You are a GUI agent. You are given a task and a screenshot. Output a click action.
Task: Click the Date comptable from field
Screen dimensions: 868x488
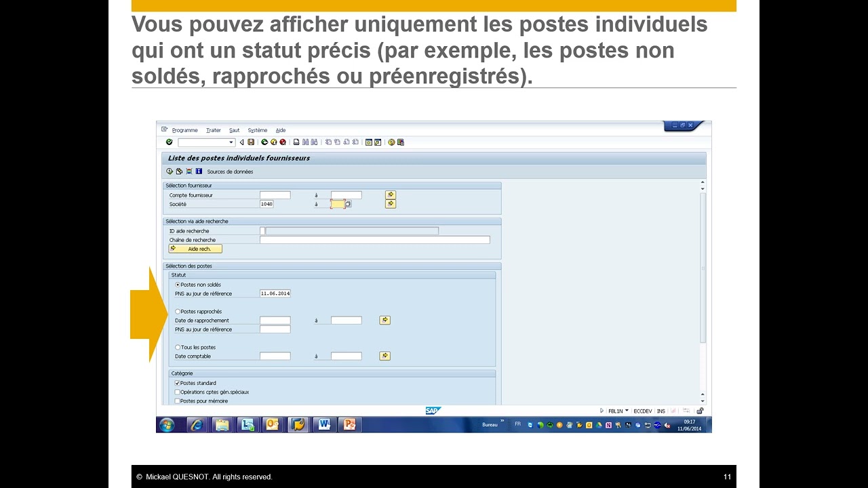click(x=275, y=356)
